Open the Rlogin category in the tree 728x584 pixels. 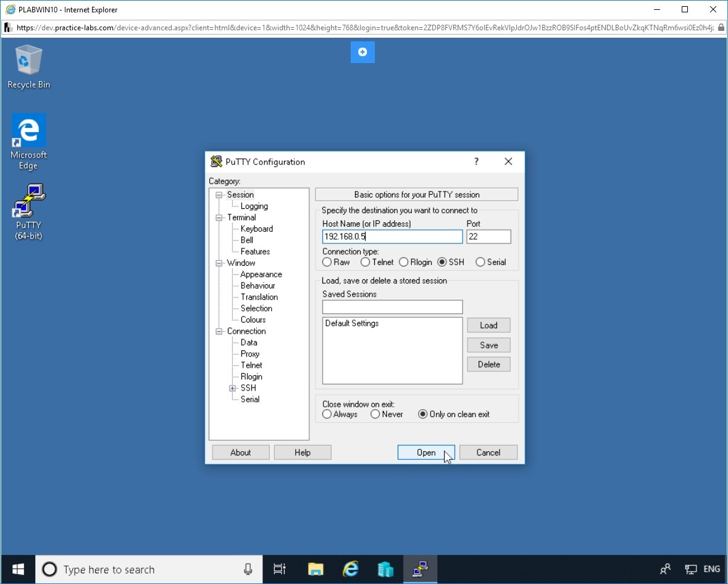251,376
